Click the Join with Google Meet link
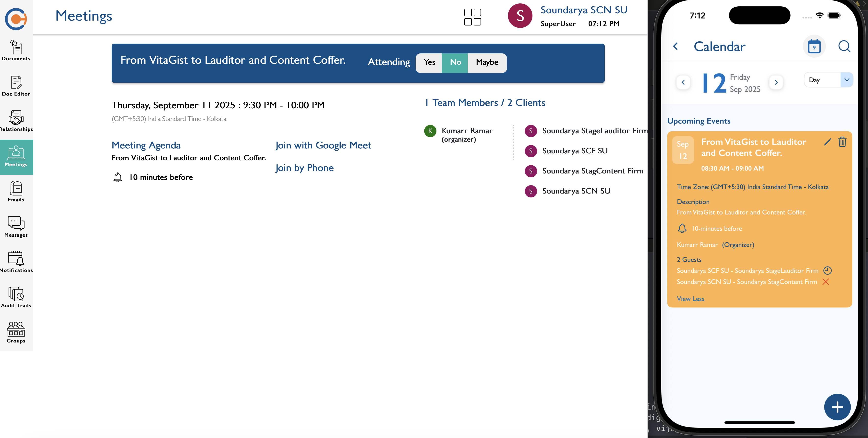This screenshot has width=868, height=438. tap(323, 145)
